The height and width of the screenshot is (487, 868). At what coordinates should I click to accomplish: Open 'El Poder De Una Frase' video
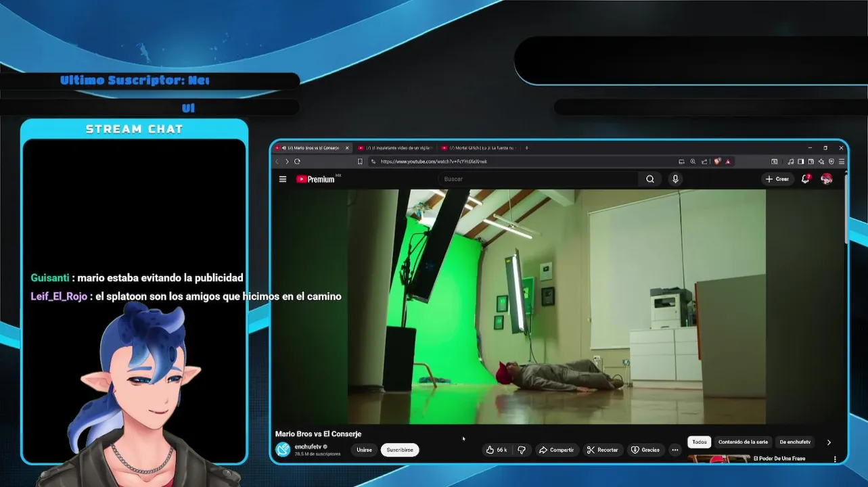pyautogui.click(x=779, y=459)
